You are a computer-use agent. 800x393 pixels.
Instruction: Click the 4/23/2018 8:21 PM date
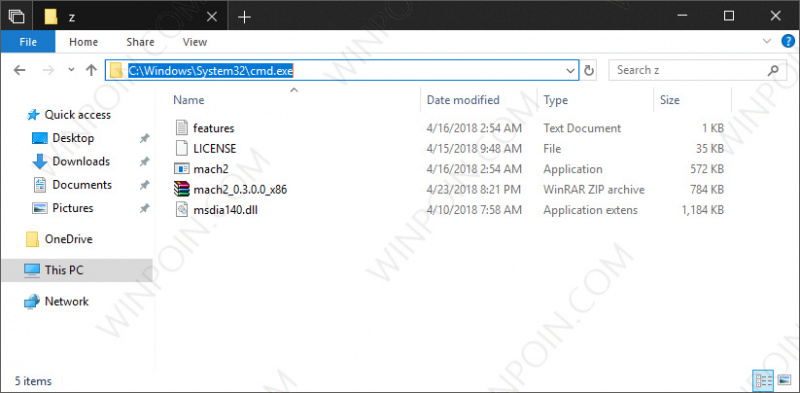click(473, 190)
